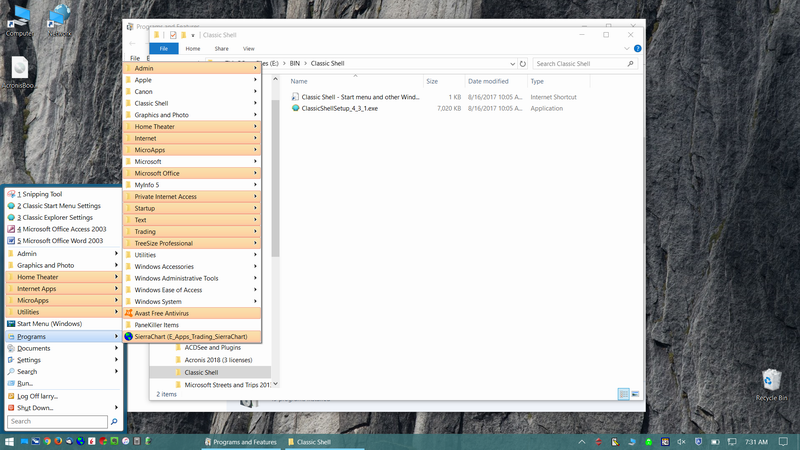Screen dimensions: 800x450
Task: Open Windows Administrative Tools folder
Action: pos(192,278)
